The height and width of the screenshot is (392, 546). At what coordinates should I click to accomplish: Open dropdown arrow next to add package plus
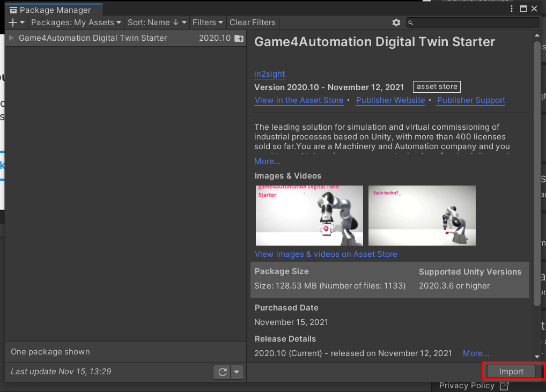click(x=23, y=23)
